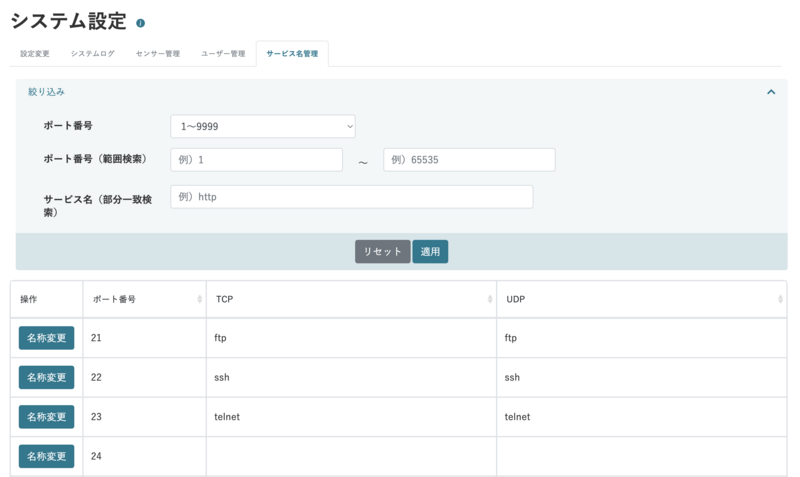Select port number cell 23
800x477 pixels.
(x=145, y=417)
